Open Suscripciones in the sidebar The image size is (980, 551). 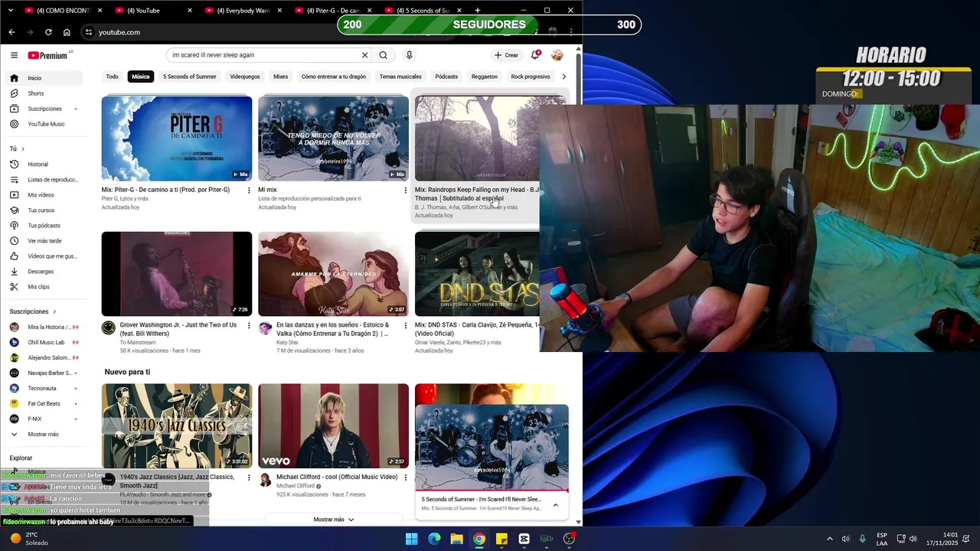click(44, 109)
